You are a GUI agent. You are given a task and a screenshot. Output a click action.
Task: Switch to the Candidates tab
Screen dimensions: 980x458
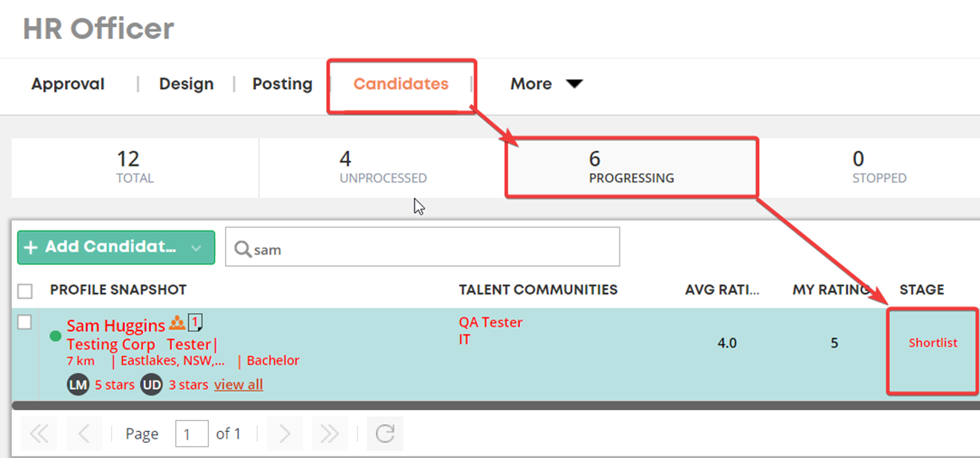click(x=401, y=83)
